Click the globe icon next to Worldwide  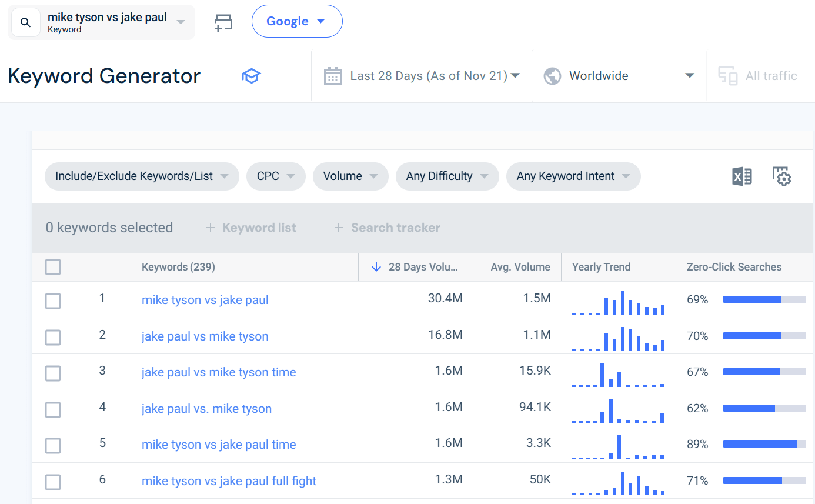pyautogui.click(x=552, y=75)
